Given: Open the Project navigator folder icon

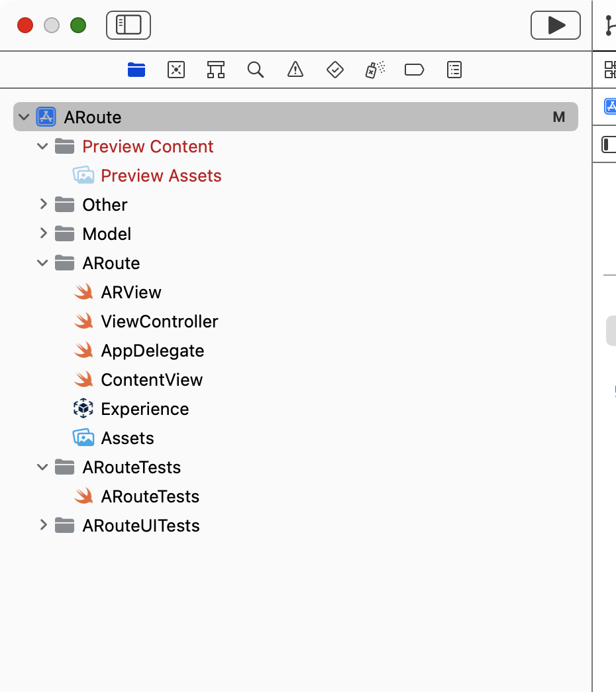Looking at the screenshot, I should [x=136, y=70].
